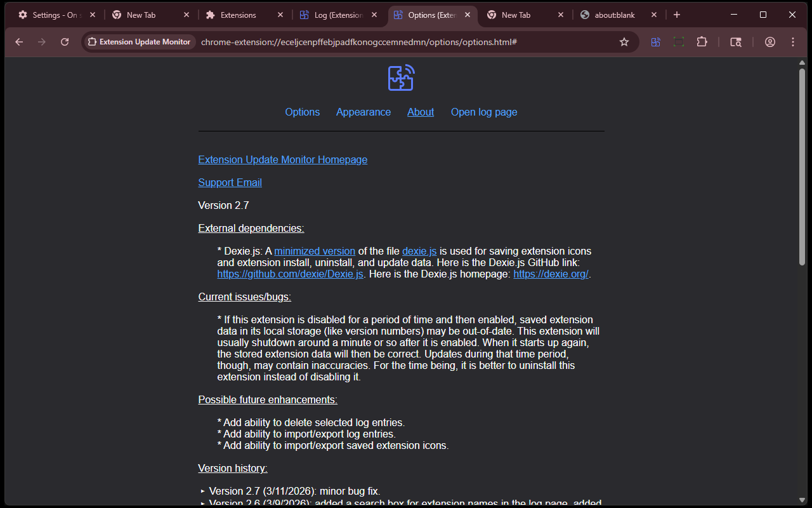This screenshot has width=812, height=508.
Task: Bookmark this page with the star icon
Action: [624, 42]
